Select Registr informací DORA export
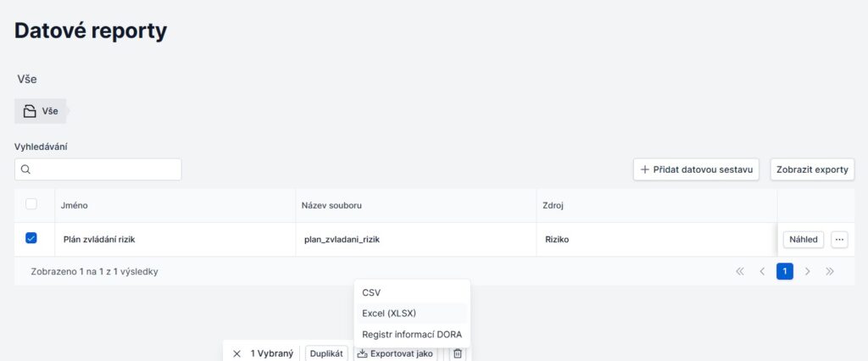868x361 pixels. [411, 334]
